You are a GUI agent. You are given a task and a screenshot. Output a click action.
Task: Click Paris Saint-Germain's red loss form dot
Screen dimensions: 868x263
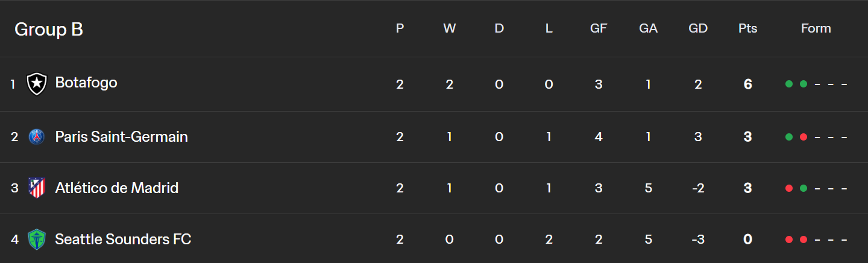(x=803, y=137)
